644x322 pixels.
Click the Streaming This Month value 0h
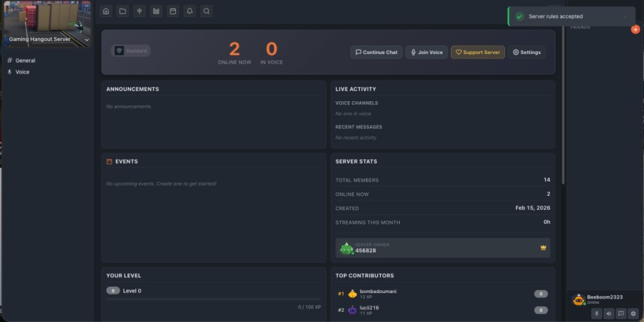(547, 222)
